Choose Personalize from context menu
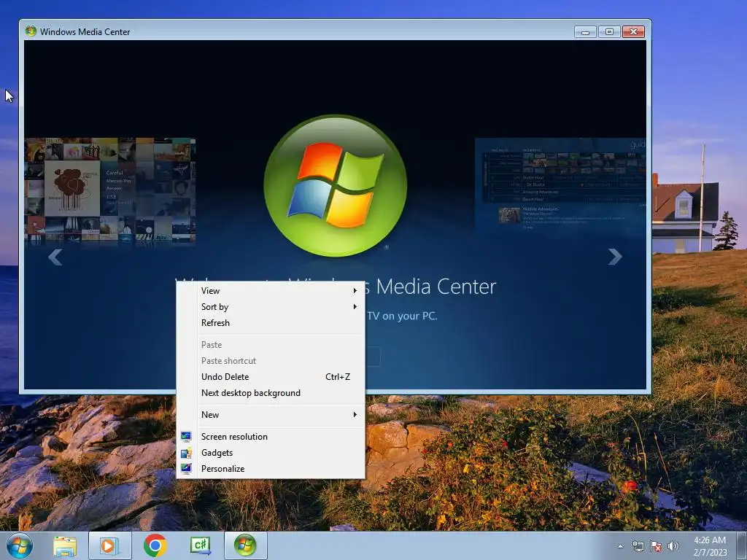 (271, 469)
